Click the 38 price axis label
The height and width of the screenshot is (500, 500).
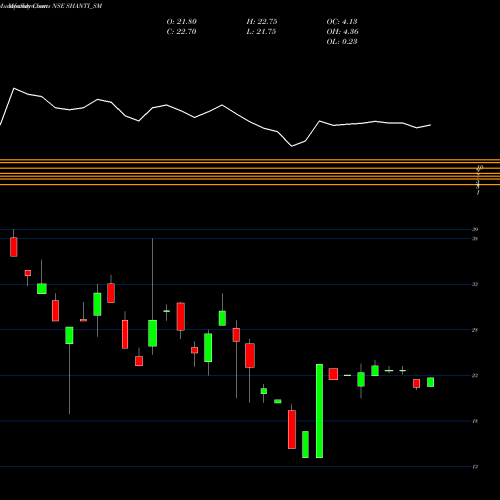[x=475, y=239]
